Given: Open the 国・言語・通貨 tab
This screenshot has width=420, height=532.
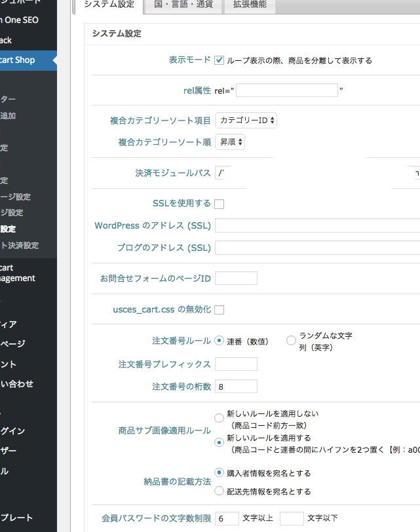Looking at the screenshot, I should (x=183, y=5).
